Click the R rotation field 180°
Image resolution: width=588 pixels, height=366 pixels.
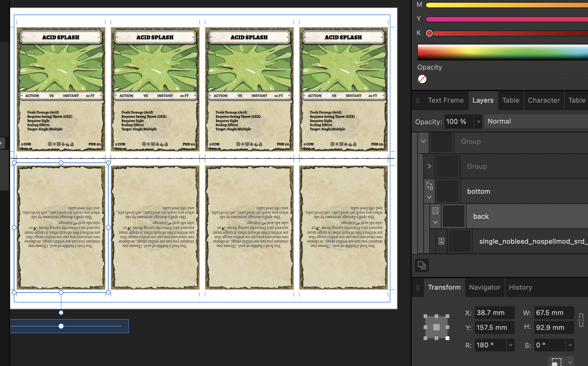490,345
